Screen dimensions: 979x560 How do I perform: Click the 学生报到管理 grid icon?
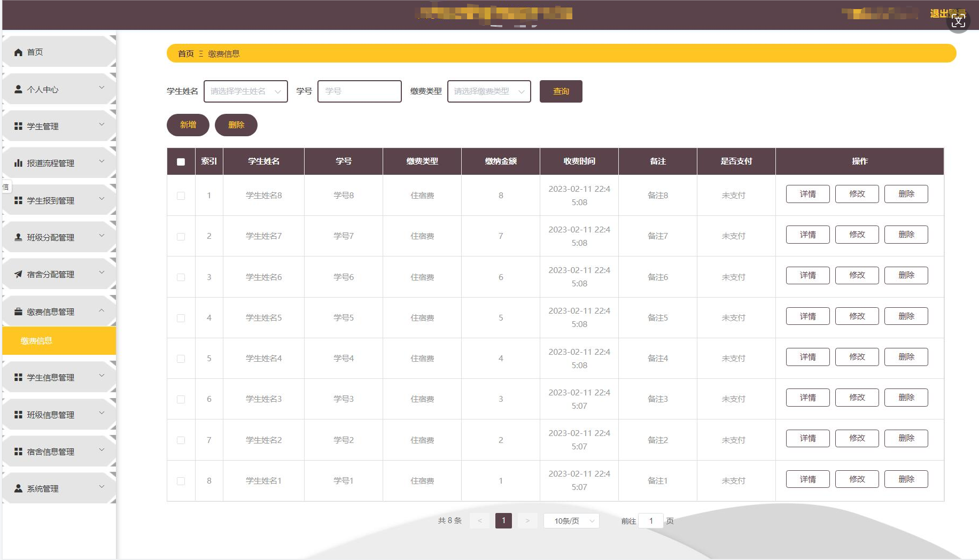click(x=18, y=200)
